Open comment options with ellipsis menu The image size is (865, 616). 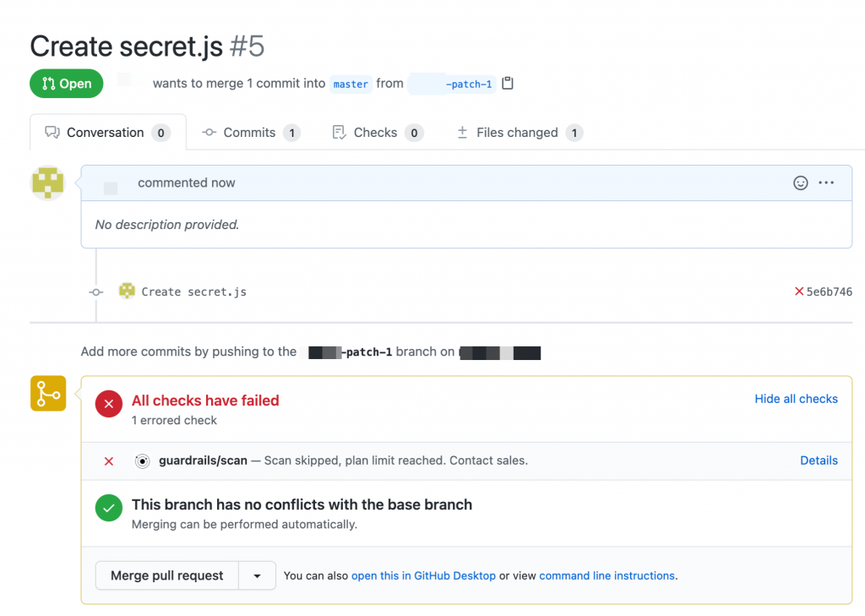coord(826,183)
